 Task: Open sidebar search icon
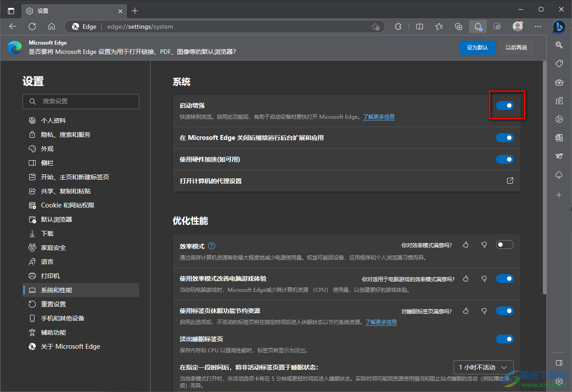coord(559,45)
